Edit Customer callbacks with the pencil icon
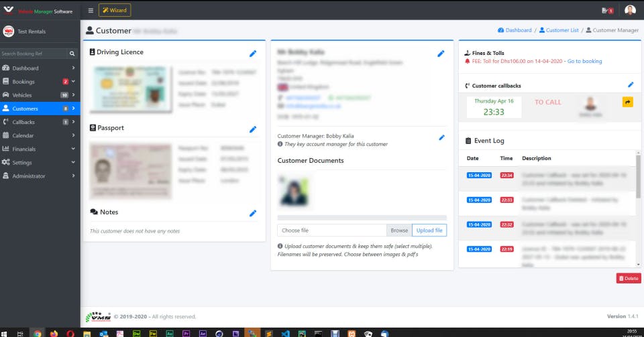The image size is (644, 337). [x=631, y=85]
